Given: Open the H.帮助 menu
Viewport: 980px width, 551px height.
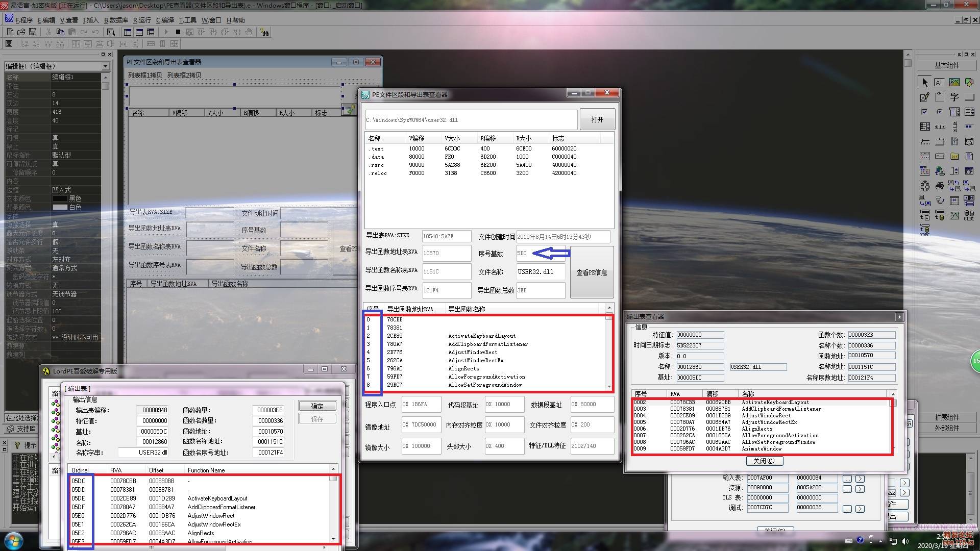Looking at the screenshot, I should tap(236, 20).
